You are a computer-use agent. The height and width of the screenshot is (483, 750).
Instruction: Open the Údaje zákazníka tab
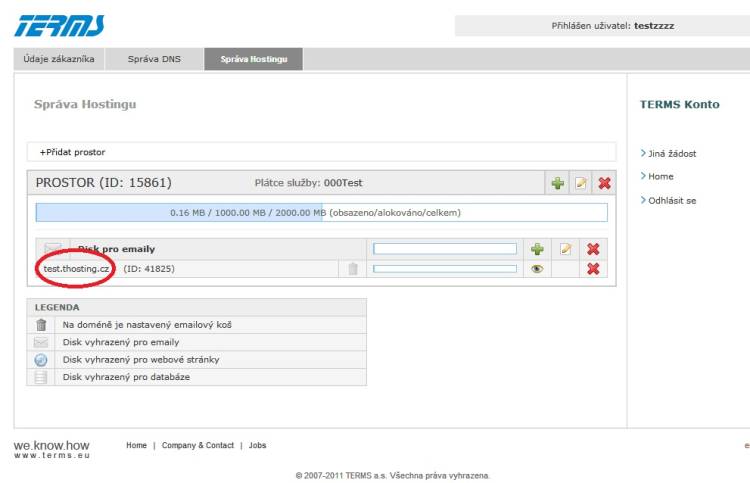point(59,59)
